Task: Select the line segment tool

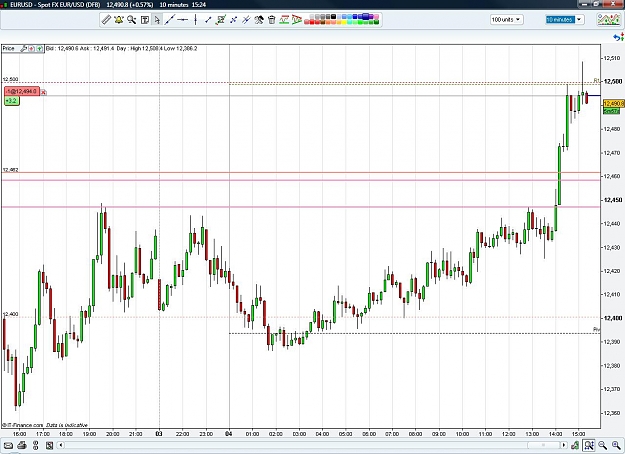Action: click(208, 20)
